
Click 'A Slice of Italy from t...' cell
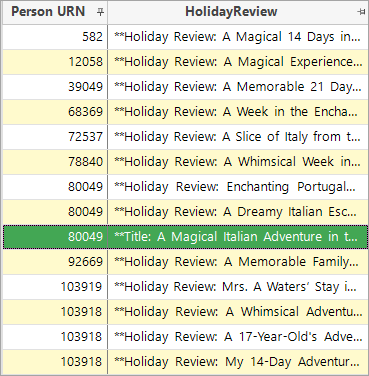[x=238, y=137]
